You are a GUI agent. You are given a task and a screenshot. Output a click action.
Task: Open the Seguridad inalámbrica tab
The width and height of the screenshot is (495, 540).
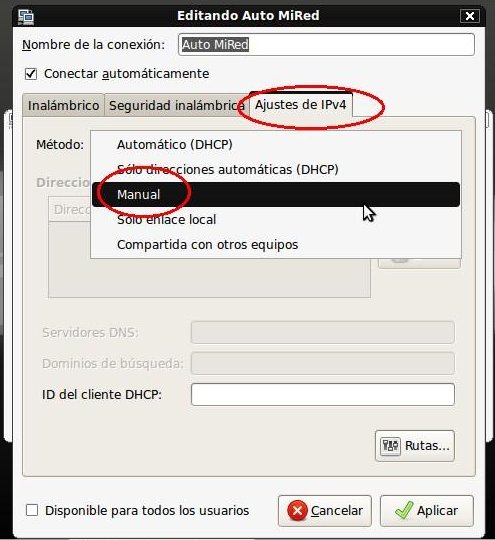tap(176, 105)
